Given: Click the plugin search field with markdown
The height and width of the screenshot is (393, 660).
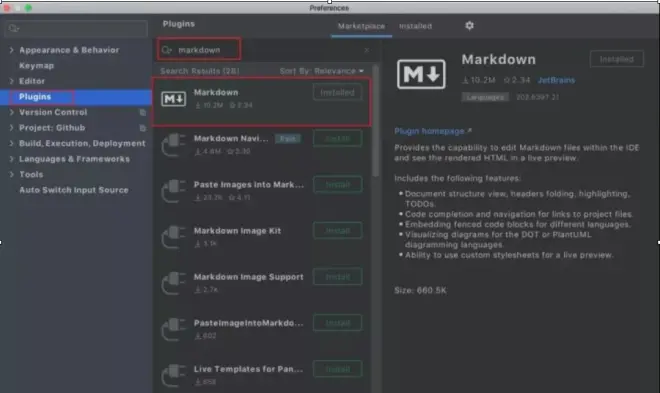Looking at the screenshot, I should (x=199, y=50).
